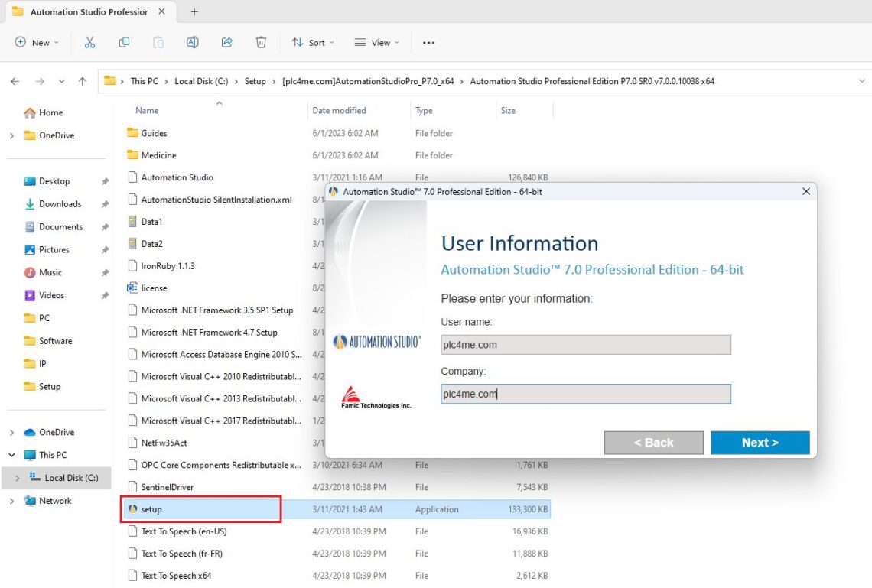Navigate up one folder with up arrow
Viewport: 872px width, 588px height.
[83, 81]
